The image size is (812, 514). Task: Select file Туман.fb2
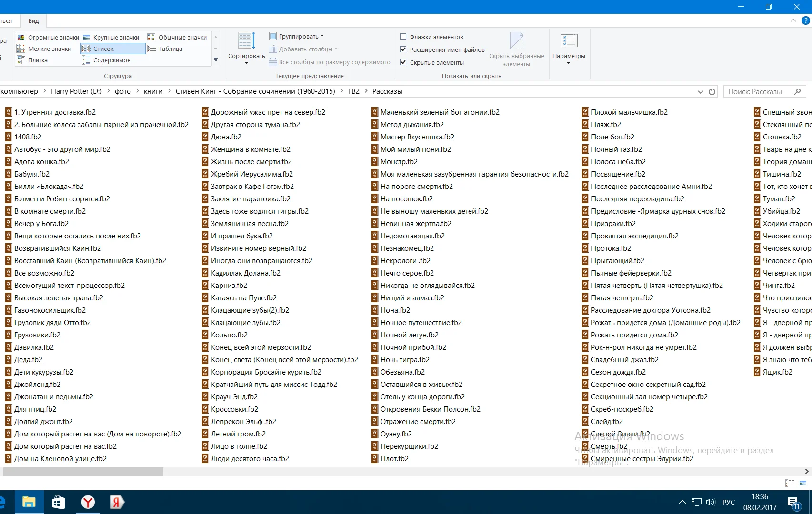tap(779, 199)
